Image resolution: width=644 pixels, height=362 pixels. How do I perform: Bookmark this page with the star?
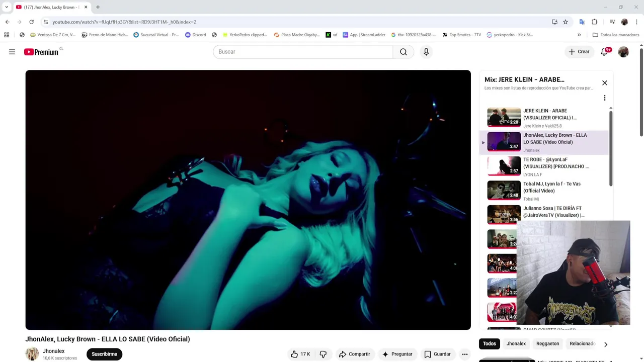[x=566, y=22]
